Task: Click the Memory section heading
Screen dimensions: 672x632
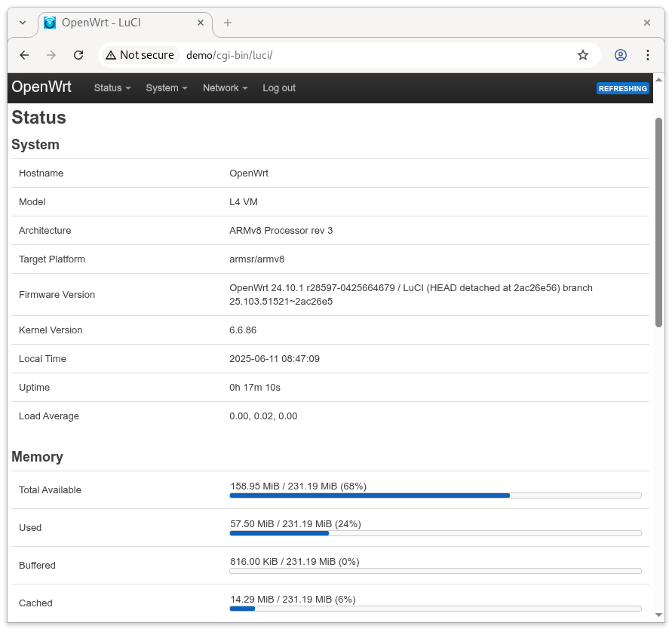Action: click(37, 457)
